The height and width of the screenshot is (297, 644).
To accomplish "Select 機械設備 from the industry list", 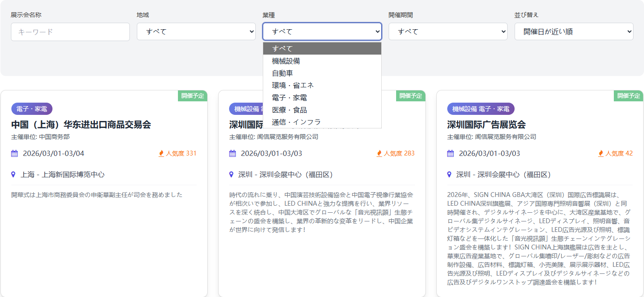I will coord(286,61).
